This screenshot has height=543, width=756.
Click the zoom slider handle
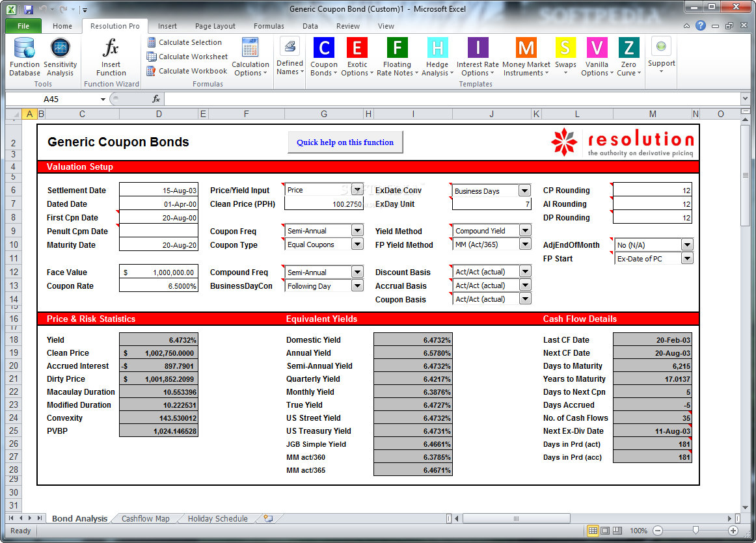695,531
